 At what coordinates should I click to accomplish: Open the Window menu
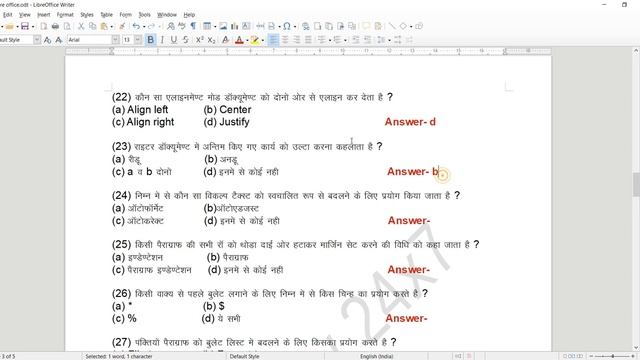click(167, 15)
